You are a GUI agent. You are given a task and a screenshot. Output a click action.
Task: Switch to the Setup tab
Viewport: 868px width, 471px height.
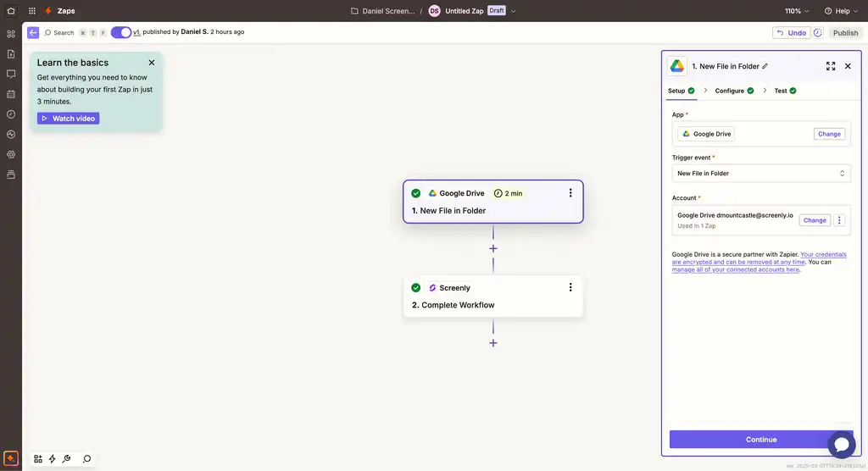click(x=681, y=91)
